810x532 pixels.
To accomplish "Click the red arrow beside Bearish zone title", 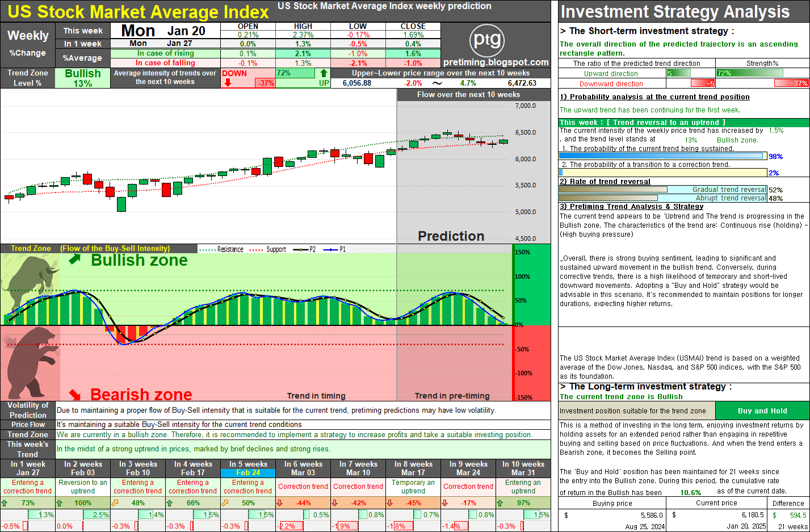I will [75, 393].
